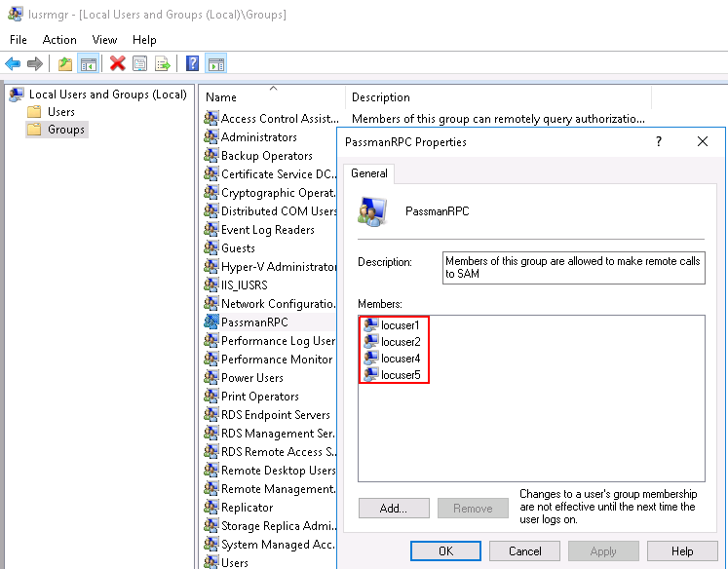
Task: Select the Users folder in the tree
Action: pos(61,112)
